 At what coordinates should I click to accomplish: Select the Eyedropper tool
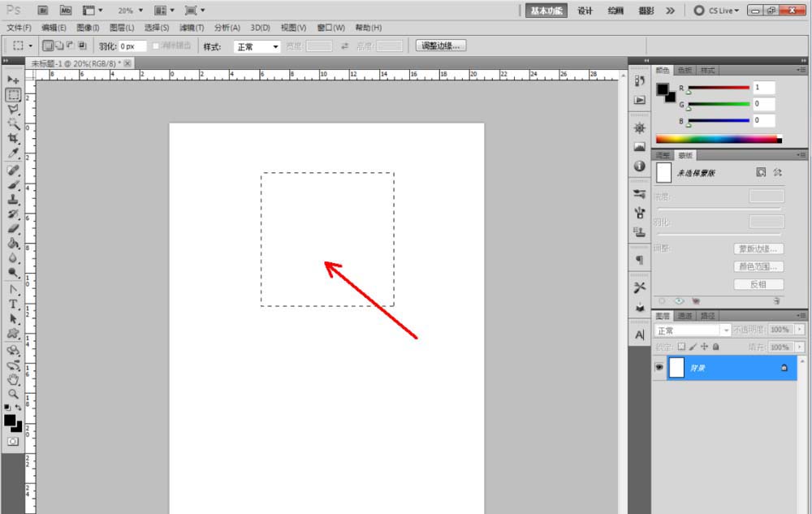point(13,153)
